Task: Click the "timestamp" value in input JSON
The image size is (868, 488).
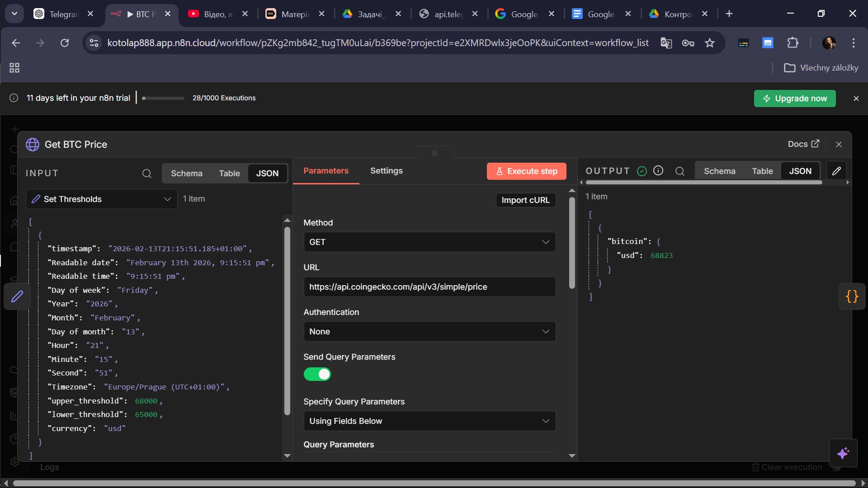Action: [177, 249]
